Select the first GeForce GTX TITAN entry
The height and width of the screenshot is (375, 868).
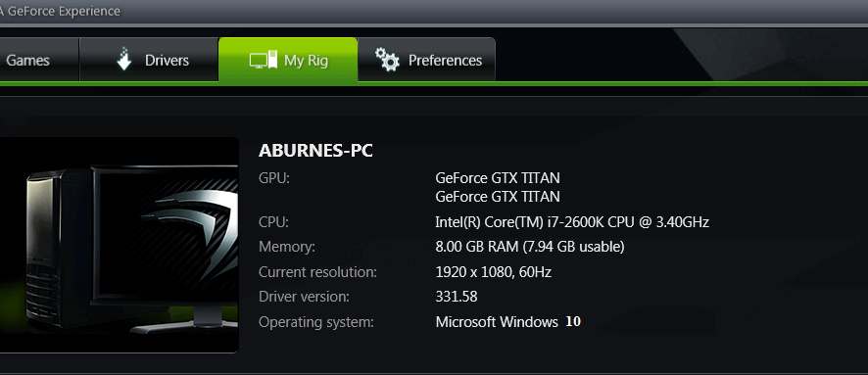(498, 178)
